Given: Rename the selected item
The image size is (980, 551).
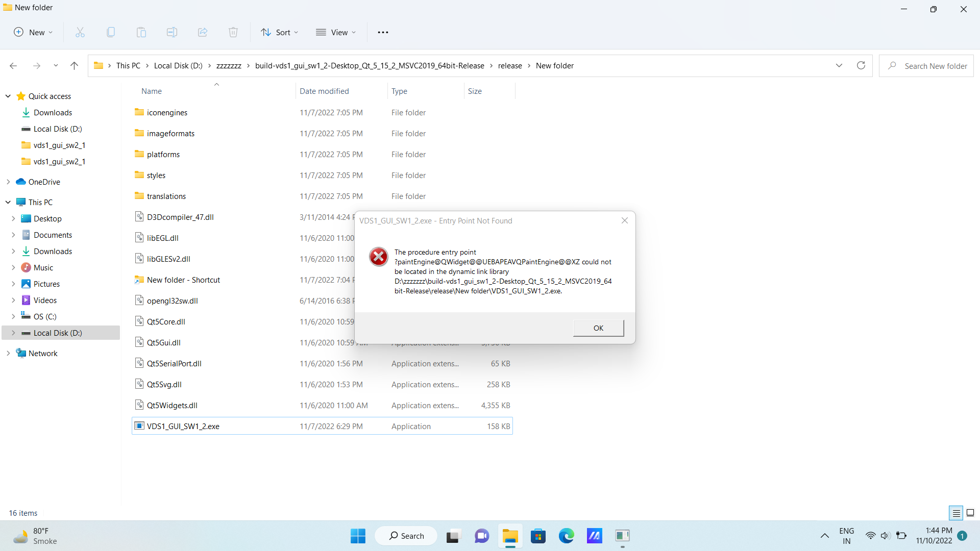Looking at the screenshot, I should (171, 32).
